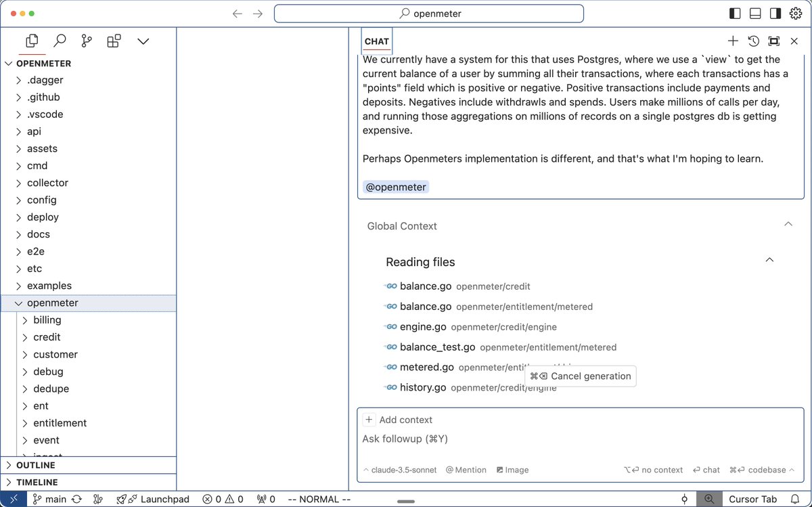This screenshot has height=507, width=812.
Task: Click the openmeter command center search field
Action: (x=429, y=14)
